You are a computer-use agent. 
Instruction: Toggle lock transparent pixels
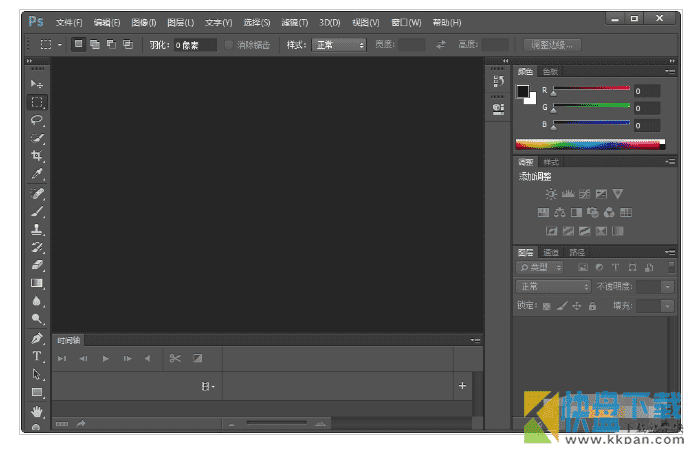[547, 306]
